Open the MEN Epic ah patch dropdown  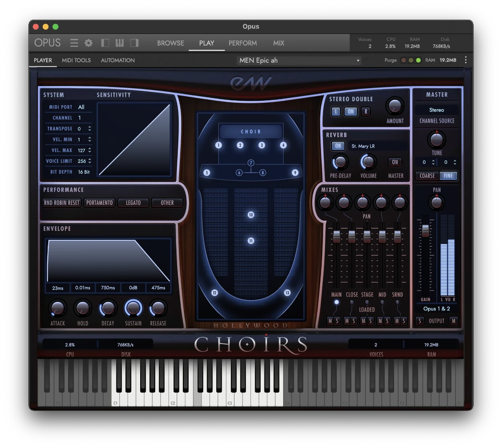[299, 60]
